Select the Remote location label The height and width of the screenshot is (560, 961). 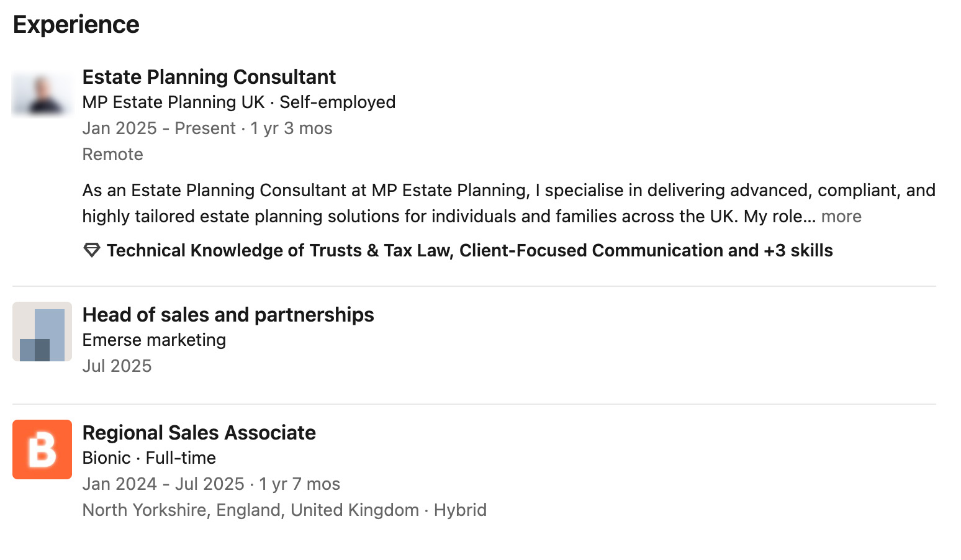[112, 154]
